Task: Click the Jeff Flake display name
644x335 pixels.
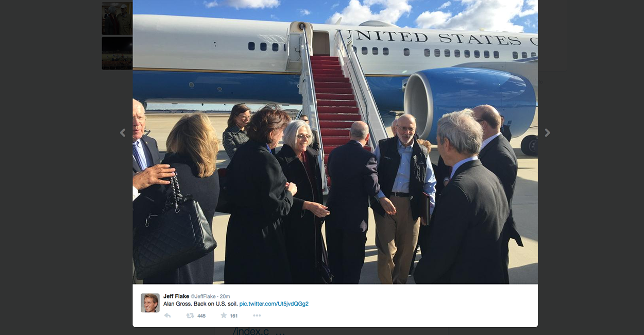Action: point(176,296)
